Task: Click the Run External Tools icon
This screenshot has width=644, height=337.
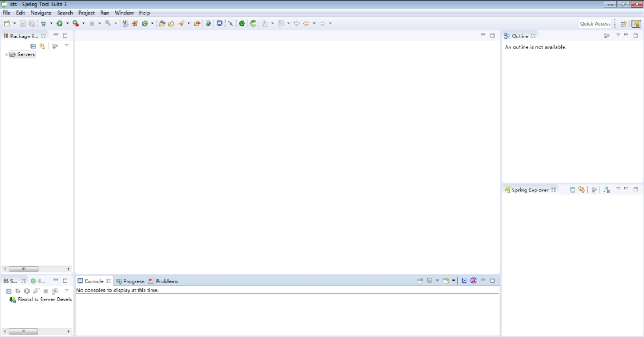Action: coord(76,23)
